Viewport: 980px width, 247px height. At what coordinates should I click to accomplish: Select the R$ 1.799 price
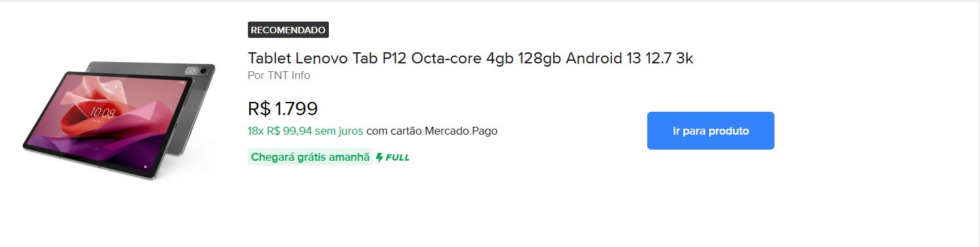click(283, 108)
